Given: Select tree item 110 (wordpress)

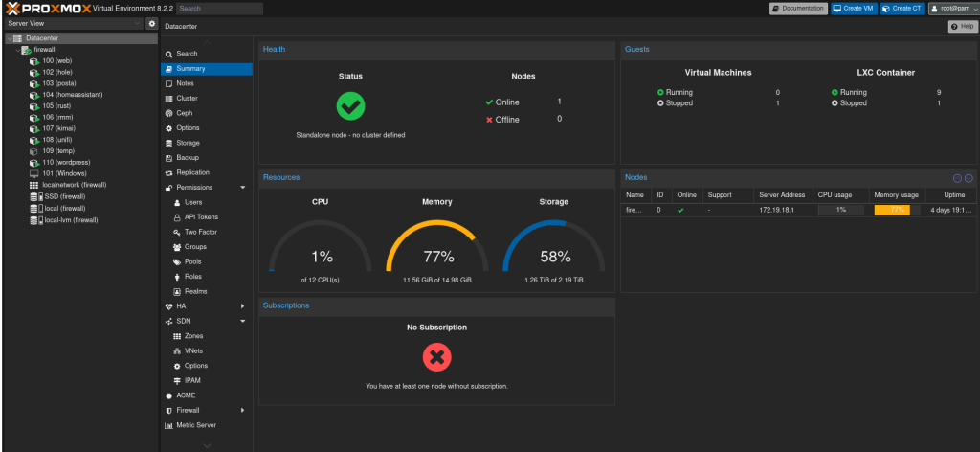Looking at the screenshot, I should (80, 163).
